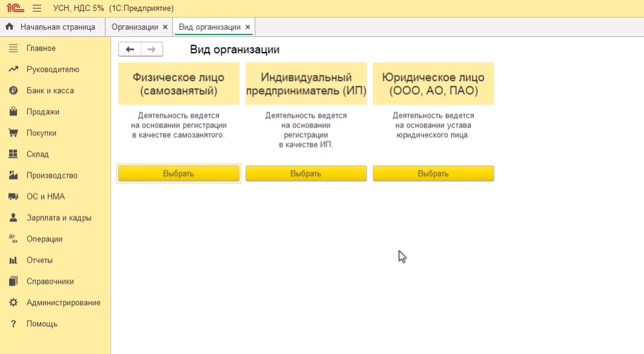Open Зарплата и кадры section
Image resolution: width=644 pixels, height=354 pixels.
pos(59,218)
